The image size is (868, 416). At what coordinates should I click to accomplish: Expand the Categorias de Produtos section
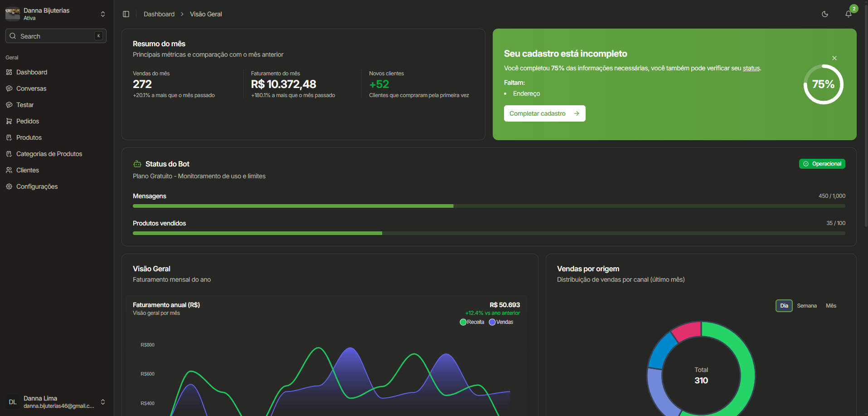tap(49, 154)
